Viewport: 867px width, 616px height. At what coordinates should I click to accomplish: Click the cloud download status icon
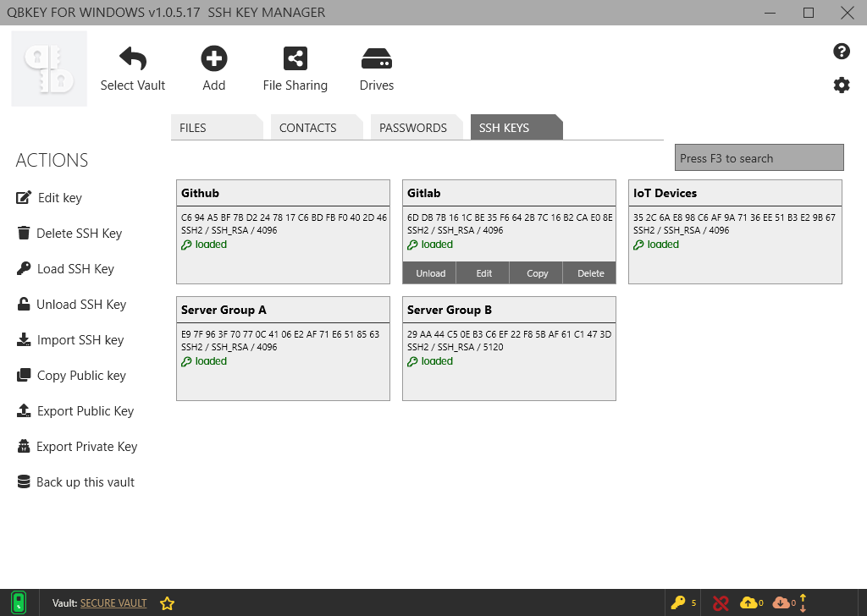781,602
